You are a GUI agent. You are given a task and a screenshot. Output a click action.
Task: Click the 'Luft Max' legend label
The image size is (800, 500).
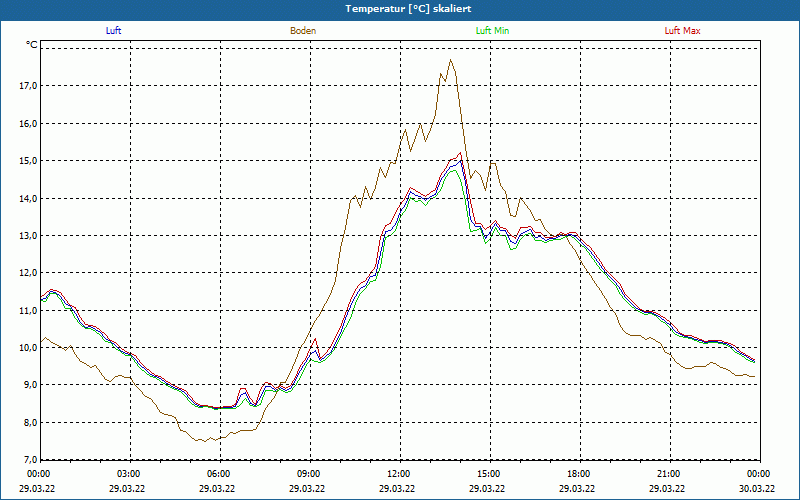click(682, 31)
